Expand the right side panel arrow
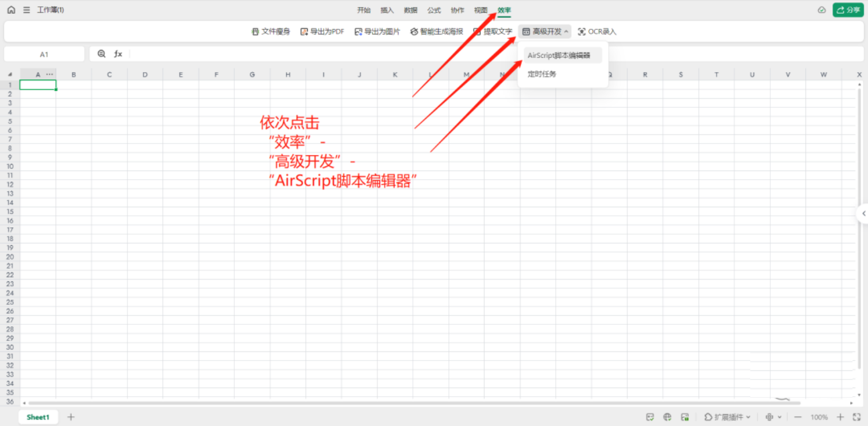Viewport: 868px width, 426px height. click(x=863, y=214)
